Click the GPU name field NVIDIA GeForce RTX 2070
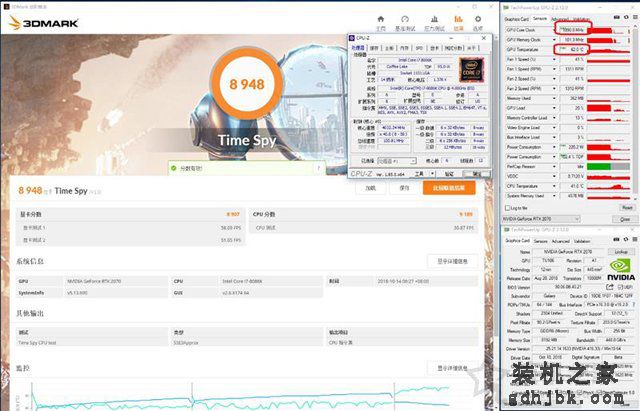 pos(568,252)
